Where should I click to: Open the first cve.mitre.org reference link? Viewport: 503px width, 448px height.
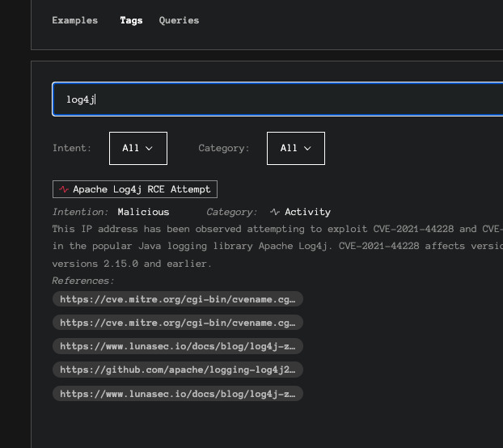[x=178, y=299]
